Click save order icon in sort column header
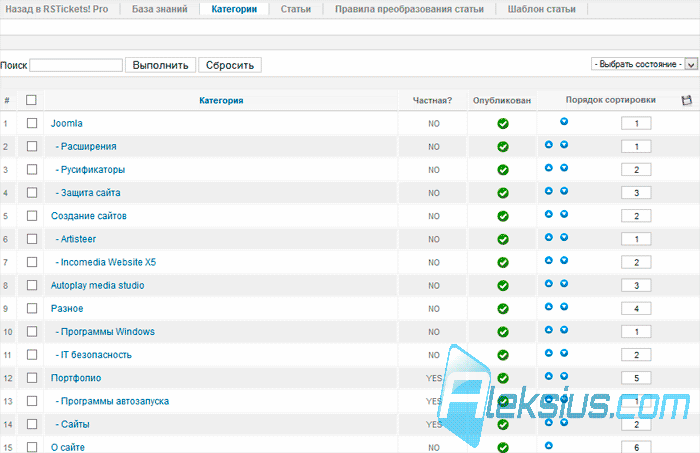Screen dimensions: 700x453 coord(687,100)
